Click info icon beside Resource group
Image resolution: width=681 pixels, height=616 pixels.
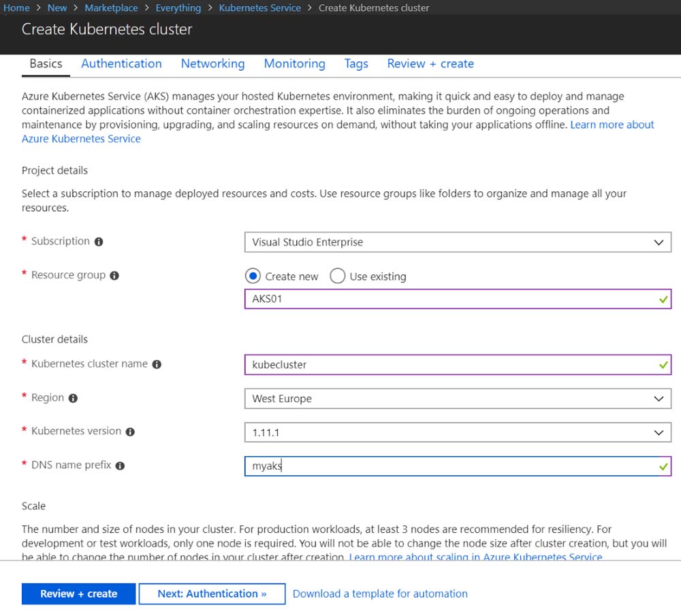(114, 276)
